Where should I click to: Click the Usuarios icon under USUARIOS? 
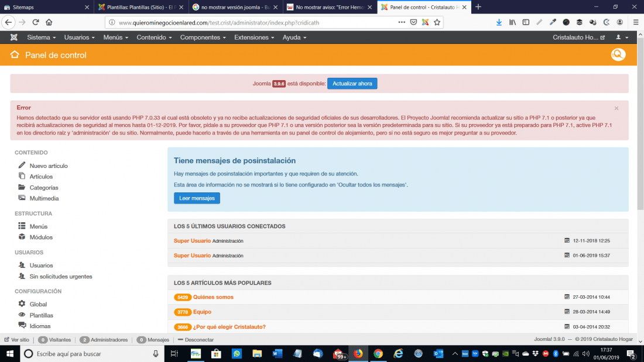coord(22,265)
